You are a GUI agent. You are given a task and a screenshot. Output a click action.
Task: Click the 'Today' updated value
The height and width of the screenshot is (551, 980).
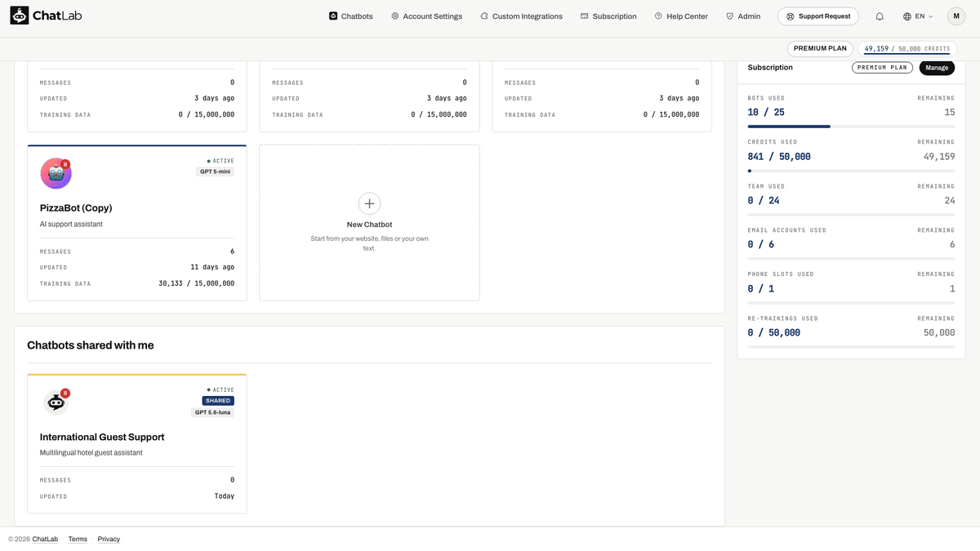[x=225, y=496]
